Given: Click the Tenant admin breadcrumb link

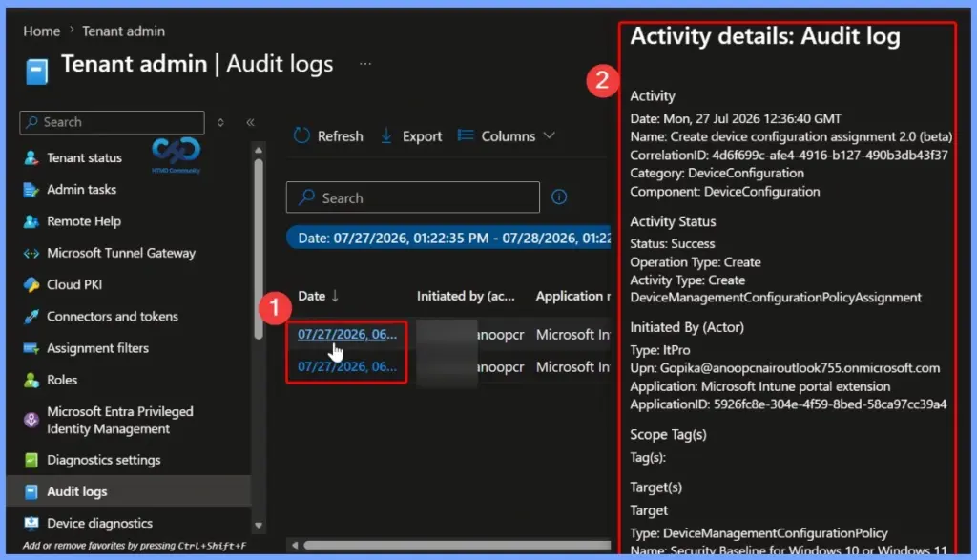Looking at the screenshot, I should pos(123,31).
